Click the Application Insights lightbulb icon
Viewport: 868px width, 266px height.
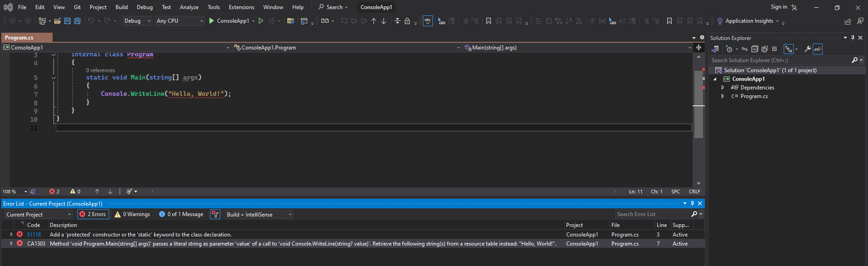point(720,21)
